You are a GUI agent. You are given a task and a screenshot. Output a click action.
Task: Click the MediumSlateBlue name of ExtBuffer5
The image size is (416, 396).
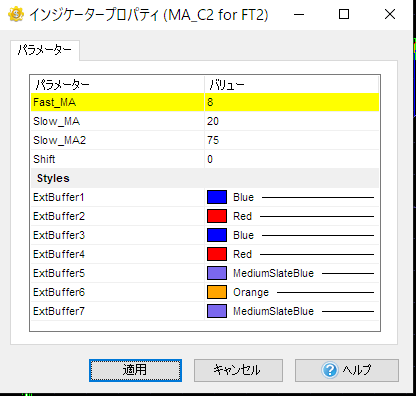[x=274, y=273]
